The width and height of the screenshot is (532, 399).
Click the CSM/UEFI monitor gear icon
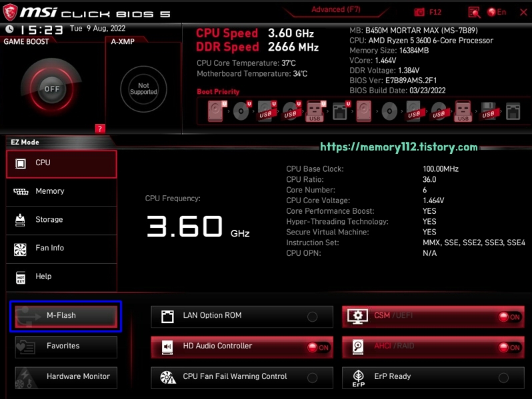[x=357, y=316]
